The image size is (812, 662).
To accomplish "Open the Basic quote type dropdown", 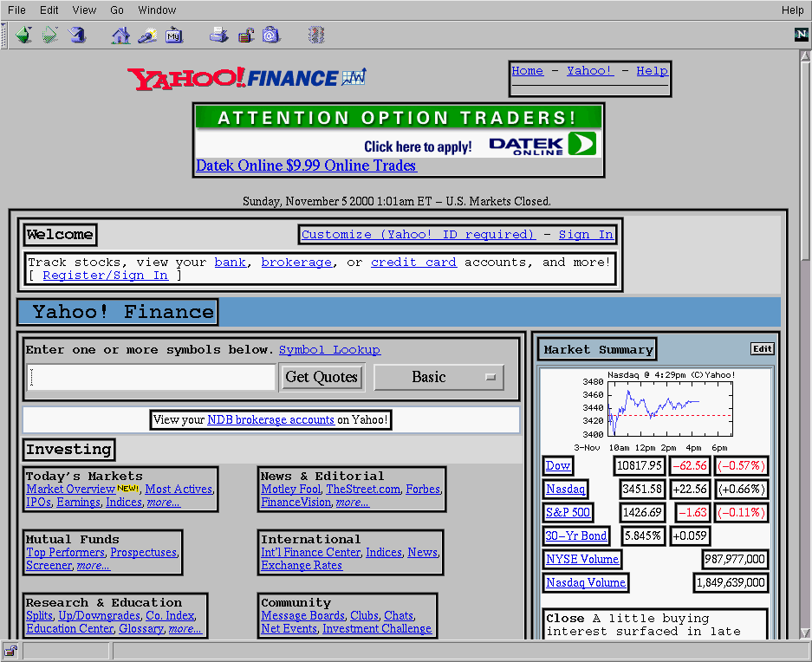I will (438, 377).
